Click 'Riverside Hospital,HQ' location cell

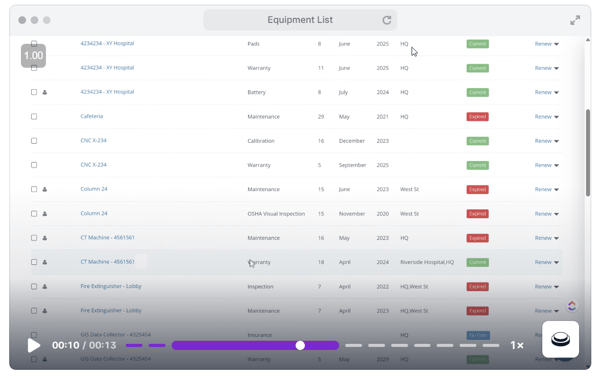point(427,262)
